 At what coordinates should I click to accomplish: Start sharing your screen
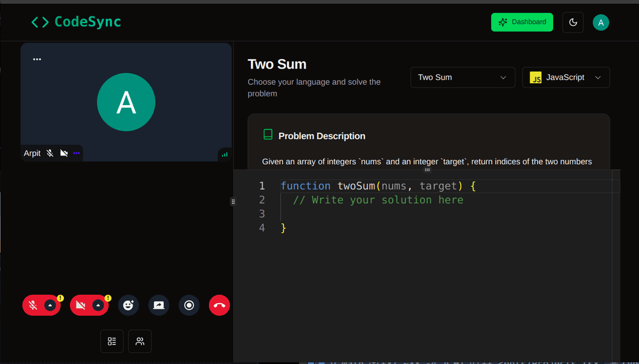tap(159, 305)
